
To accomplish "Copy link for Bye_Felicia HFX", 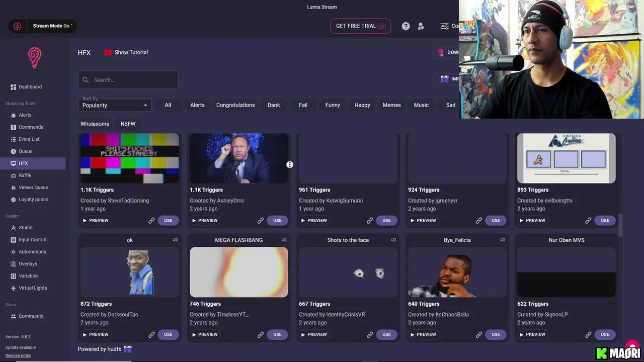I will [x=479, y=334].
